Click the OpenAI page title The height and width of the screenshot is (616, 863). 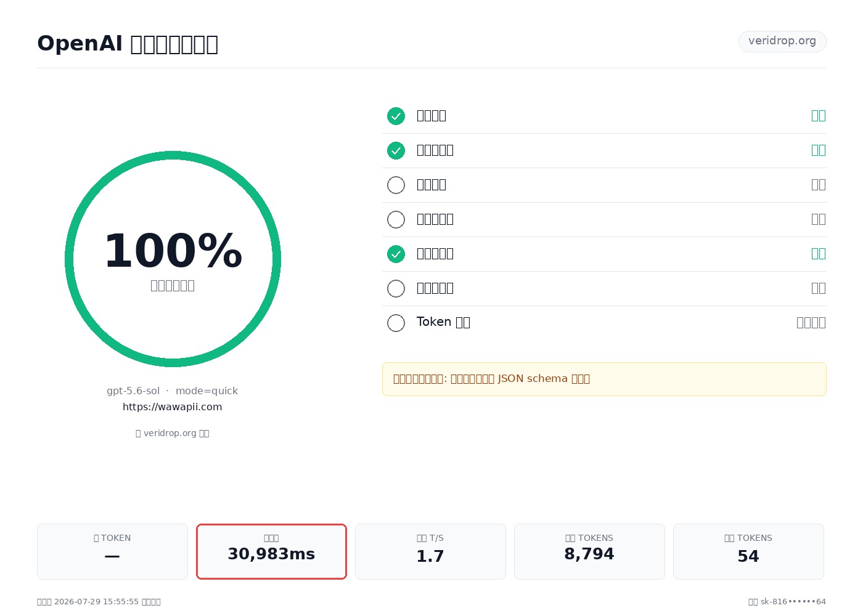click(x=128, y=44)
